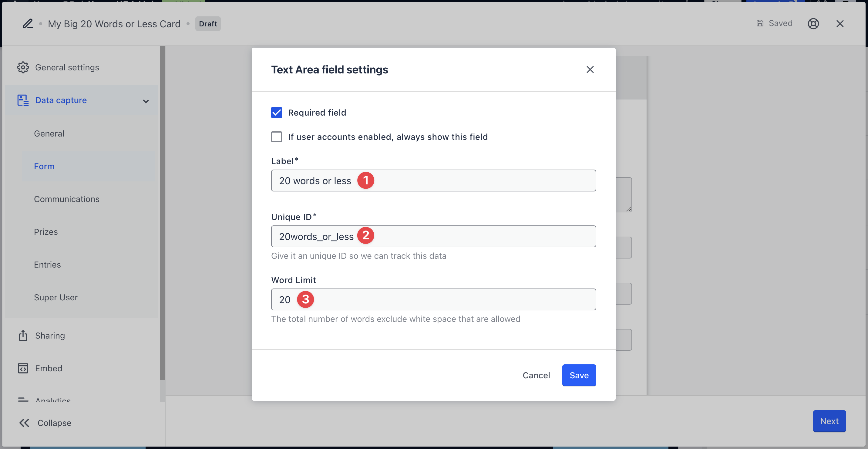Collapse the Data capture section chevron
Screen dimensions: 868x449
click(146, 101)
